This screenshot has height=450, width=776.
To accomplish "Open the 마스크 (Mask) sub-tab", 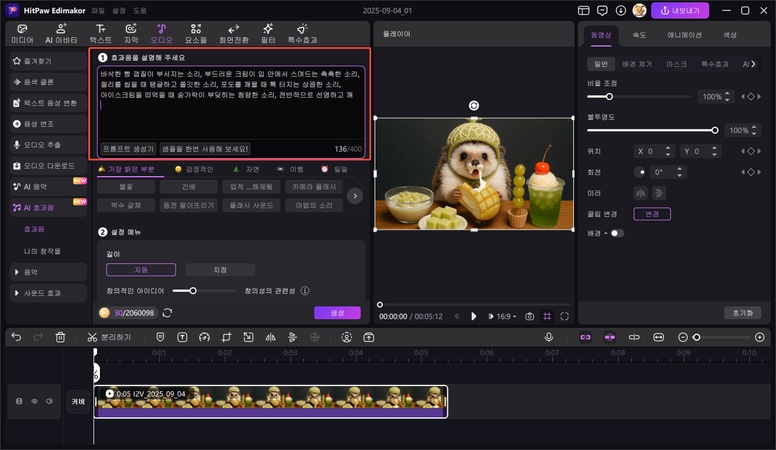I will point(676,64).
